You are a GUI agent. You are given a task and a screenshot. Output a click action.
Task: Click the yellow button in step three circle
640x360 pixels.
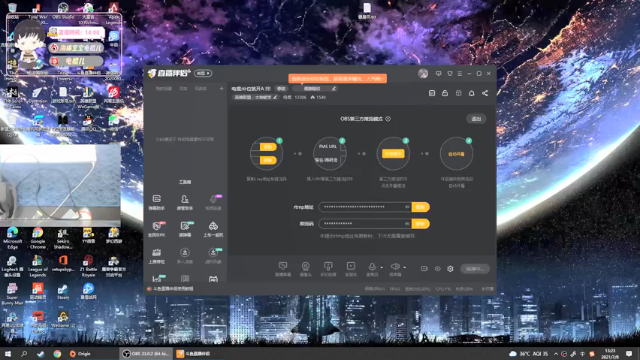(393, 153)
